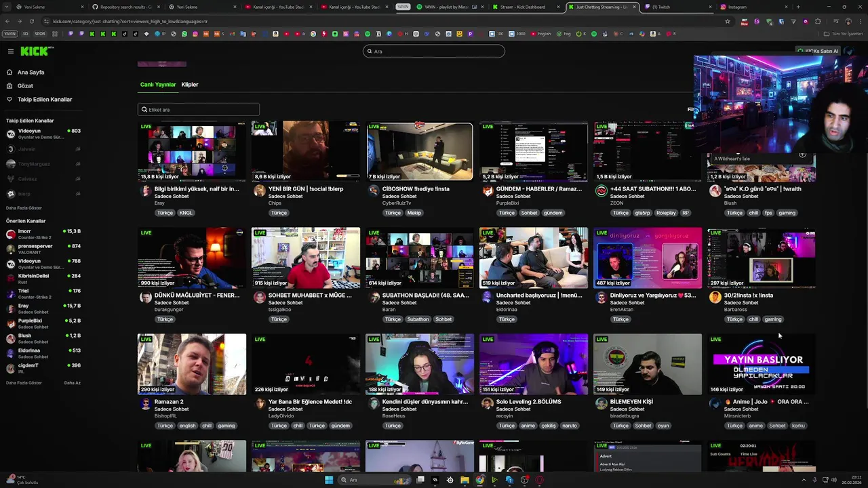The height and width of the screenshot is (488, 868).
Task: Click the browser address bar URL
Action: click(x=130, y=21)
